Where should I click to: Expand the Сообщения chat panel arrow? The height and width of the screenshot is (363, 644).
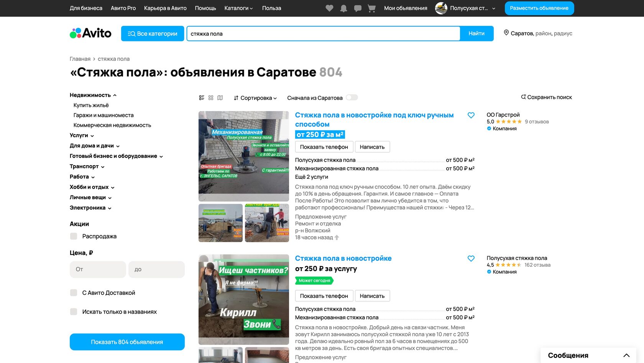[x=626, y=355]
